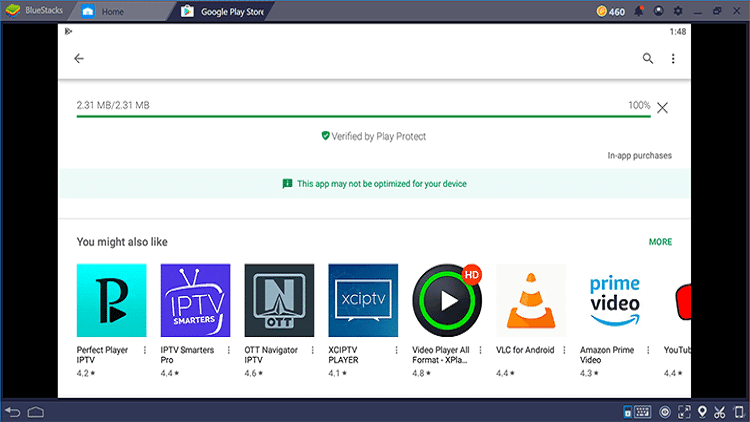
Task: Open Play Store search magnifier
Action: tap(648, 58)
